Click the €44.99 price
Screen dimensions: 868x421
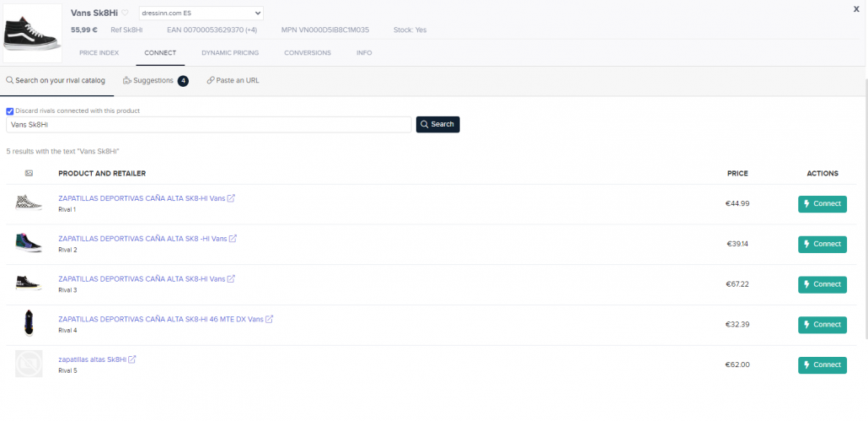point(737,204)
